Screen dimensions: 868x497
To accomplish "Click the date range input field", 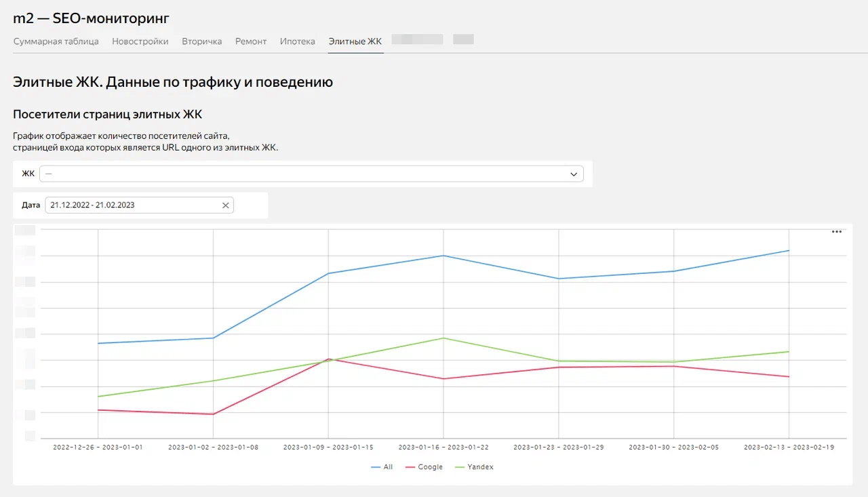I will [x=132, y=205].
